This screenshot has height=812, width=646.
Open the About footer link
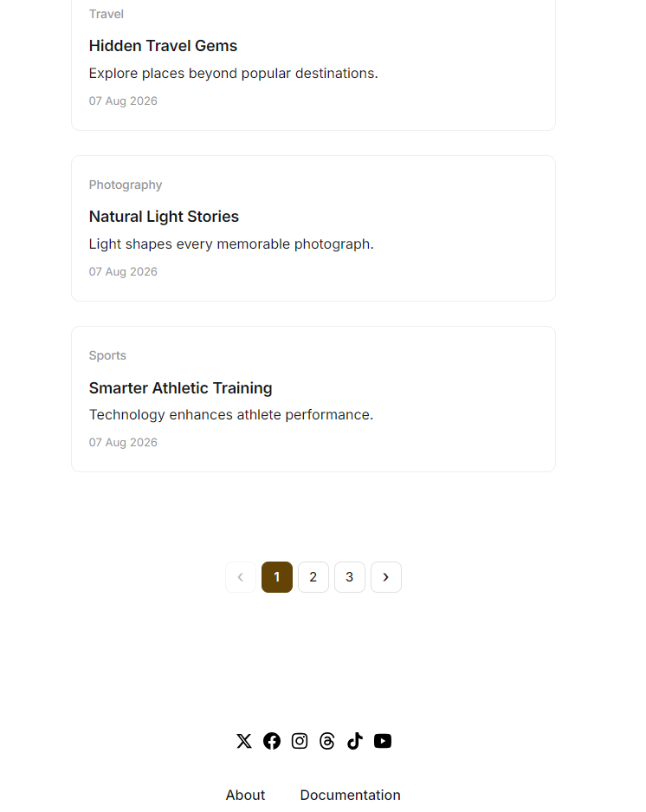click(245, 795)
